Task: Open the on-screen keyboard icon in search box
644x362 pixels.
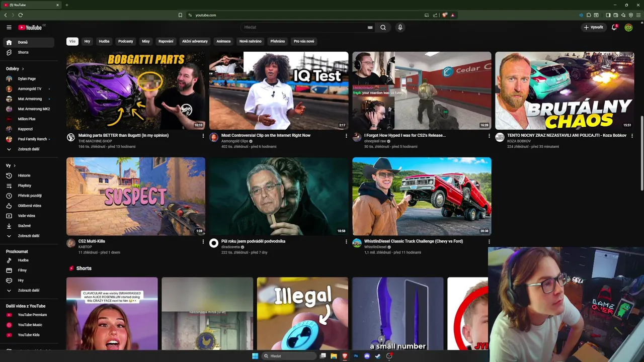Action: coord(370,28)
